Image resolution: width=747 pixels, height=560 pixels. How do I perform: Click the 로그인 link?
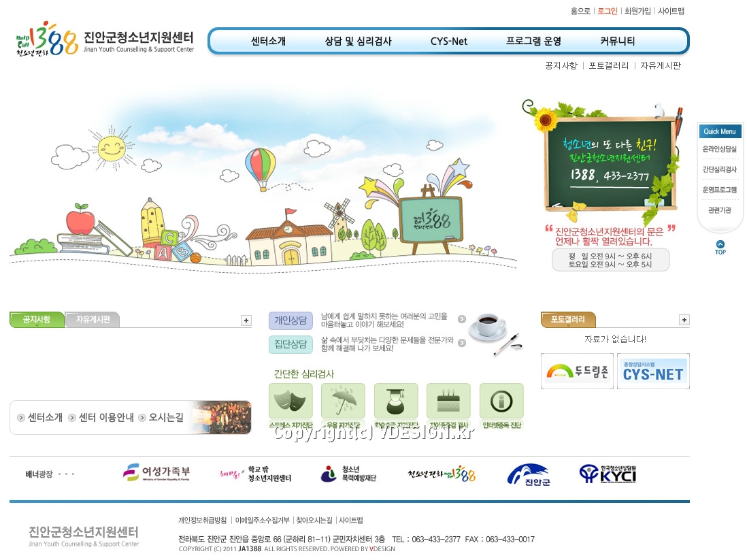click(608, 11)
